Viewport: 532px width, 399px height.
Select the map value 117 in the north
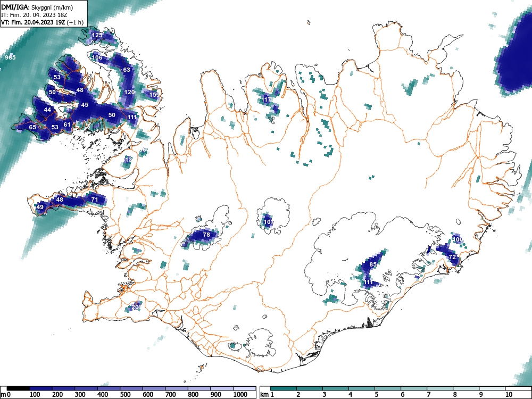click(267, 100)
